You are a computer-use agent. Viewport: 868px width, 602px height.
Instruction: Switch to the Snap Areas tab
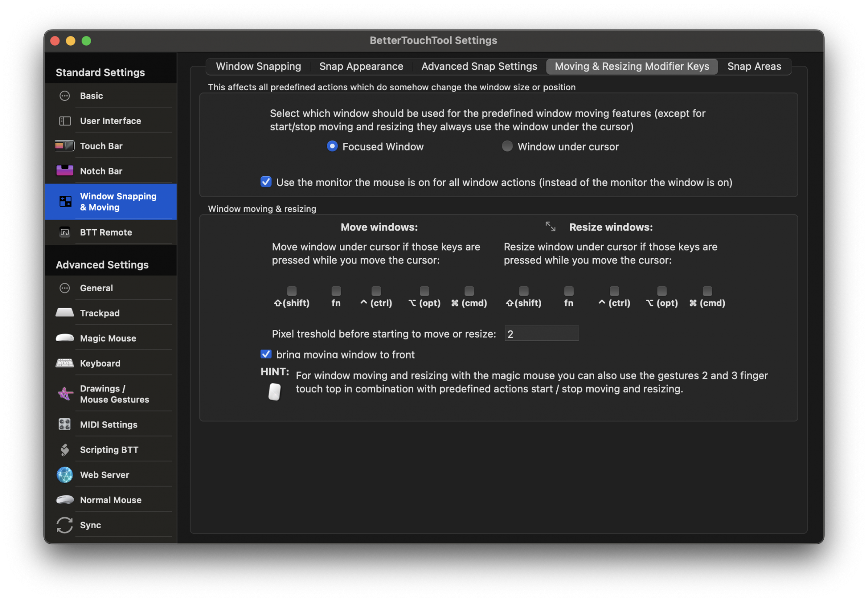click(x=754, y=66)
